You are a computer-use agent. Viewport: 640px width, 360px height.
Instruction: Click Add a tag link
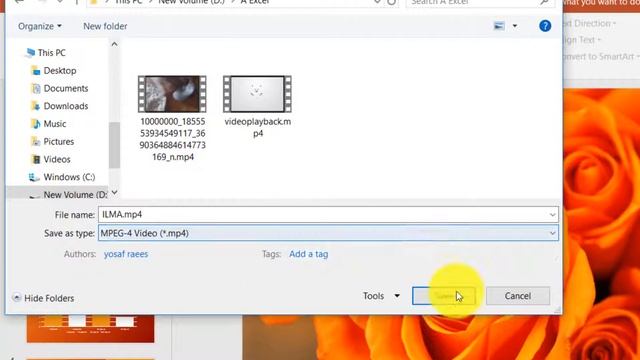[x=309, y=254]
